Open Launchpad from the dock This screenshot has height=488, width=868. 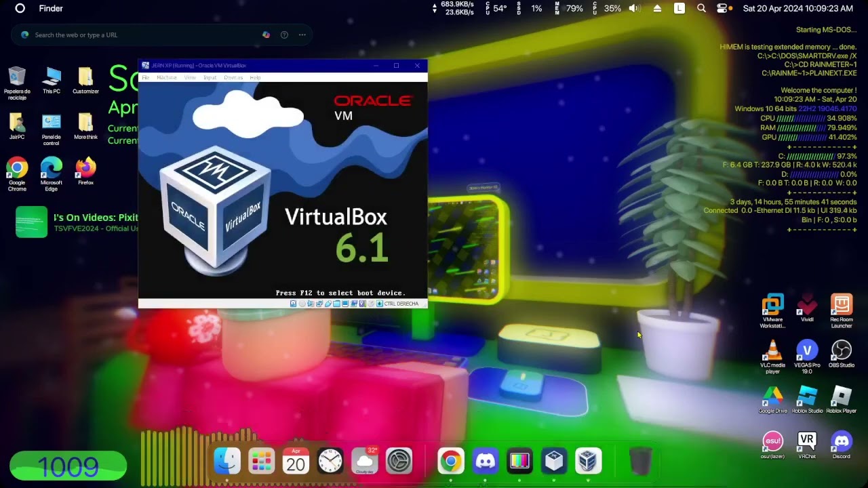[261, 462]
